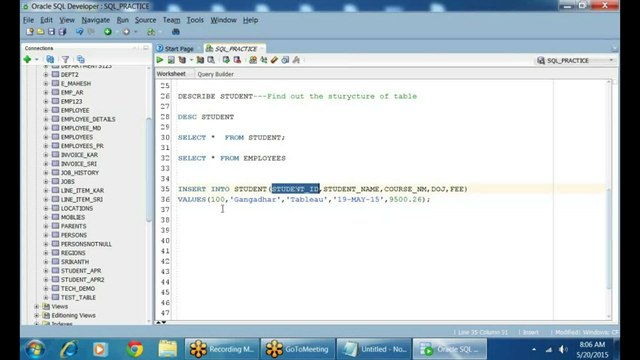The height and width of the screenshot is (360, 640).
Task: Switch to Recording M... window in taskbar
Action: [222, 349]
